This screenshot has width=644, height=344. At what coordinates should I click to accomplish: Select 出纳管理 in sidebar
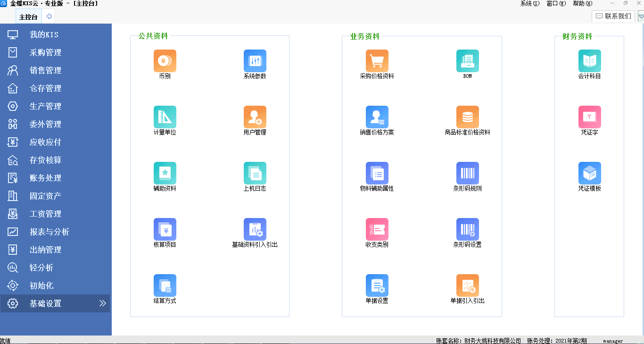(x=56, y=250)
